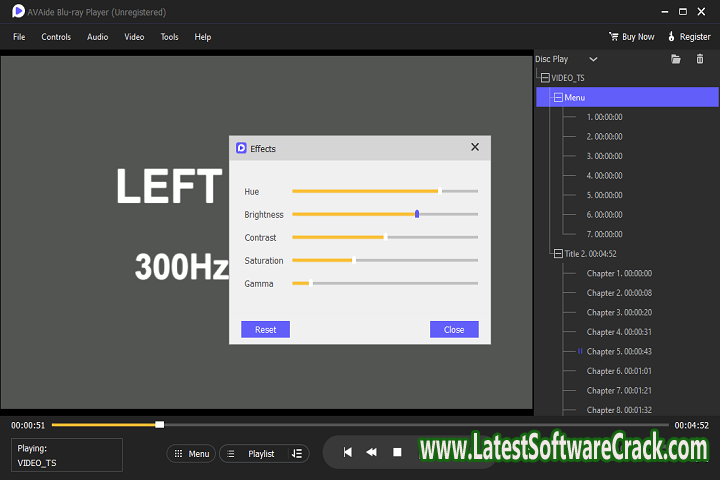The width and height of the screenshot is (720, 480).
Task: Play Chapter 6. 00:01:01
Action: click(x=619, y=371)
